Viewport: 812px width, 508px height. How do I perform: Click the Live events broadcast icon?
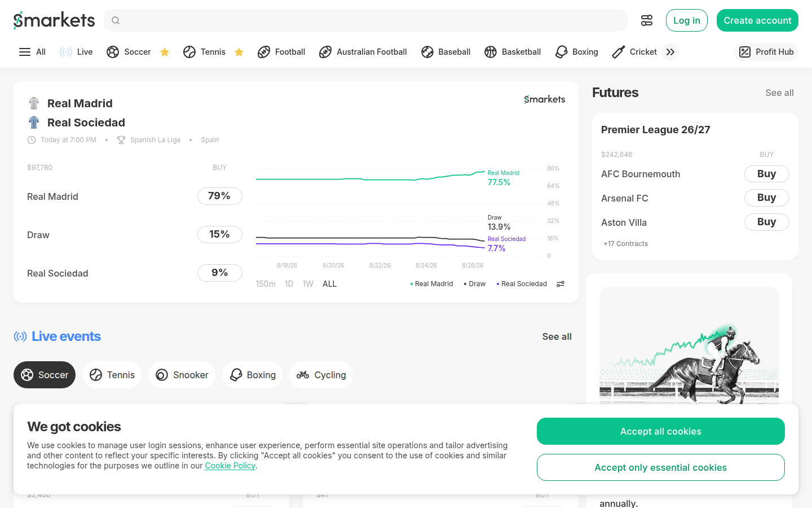point(20,336)
